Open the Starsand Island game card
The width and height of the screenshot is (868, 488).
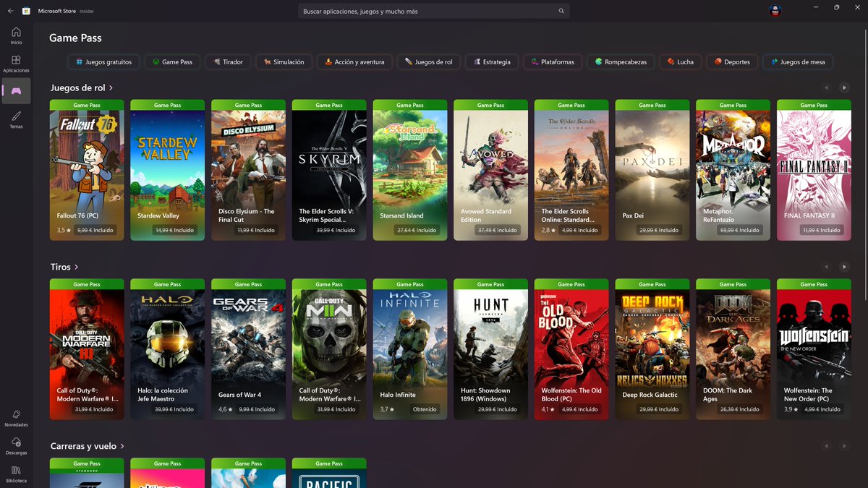(x=410, y=171)
